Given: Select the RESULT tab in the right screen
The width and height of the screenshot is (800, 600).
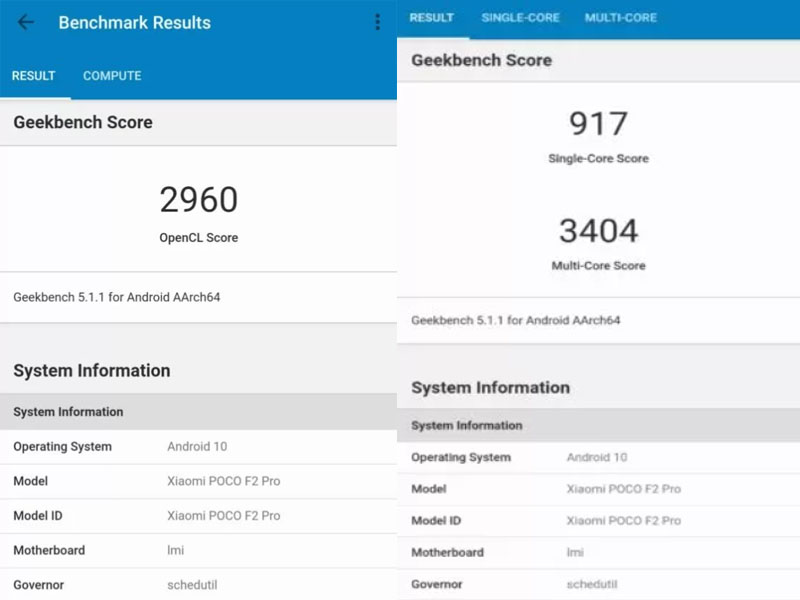Looking at the screenshot, I should point(432,18).
